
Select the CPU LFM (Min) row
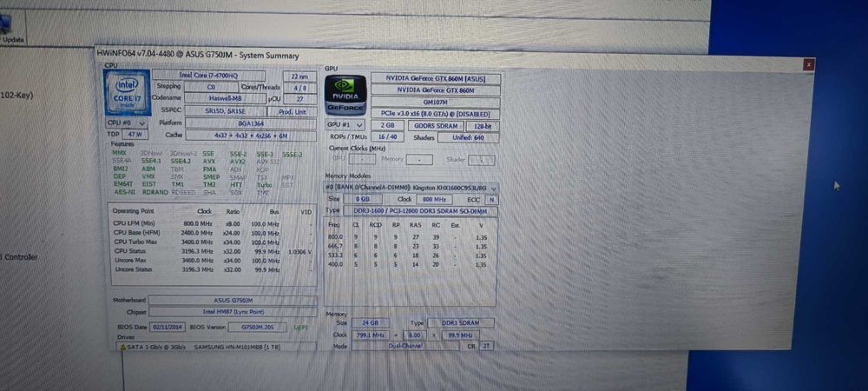[x=213, y=223]
